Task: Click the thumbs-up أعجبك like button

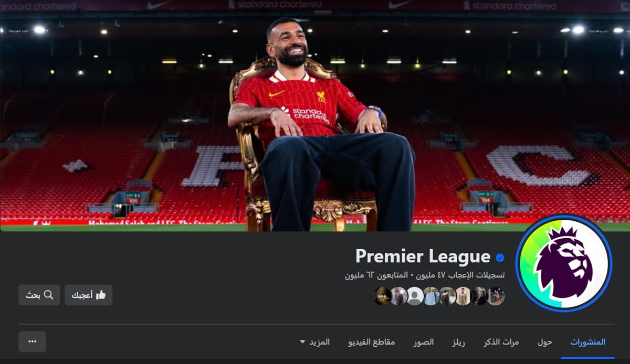Action: (89, 295)
